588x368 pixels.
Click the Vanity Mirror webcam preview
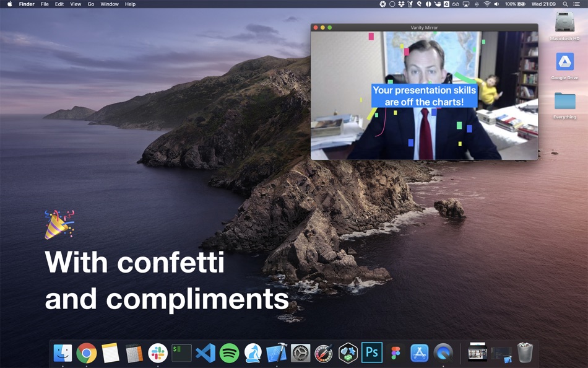(x=424, y=95)
